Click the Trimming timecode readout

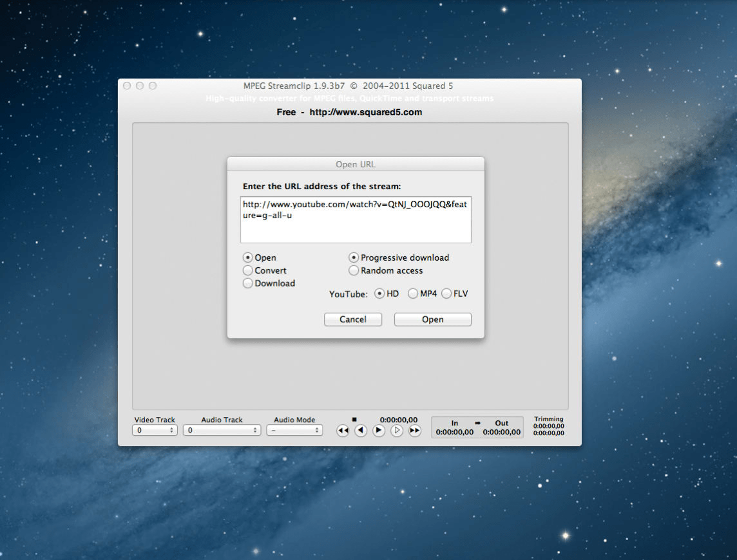[548, 429]
